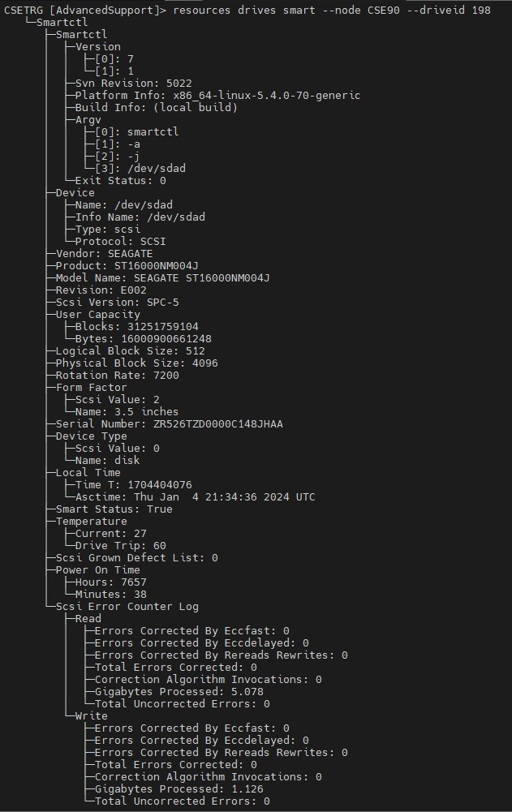Click the User Capacity Bytes value line
Viewport: 512px width, 812px height.
pos(144,339)
